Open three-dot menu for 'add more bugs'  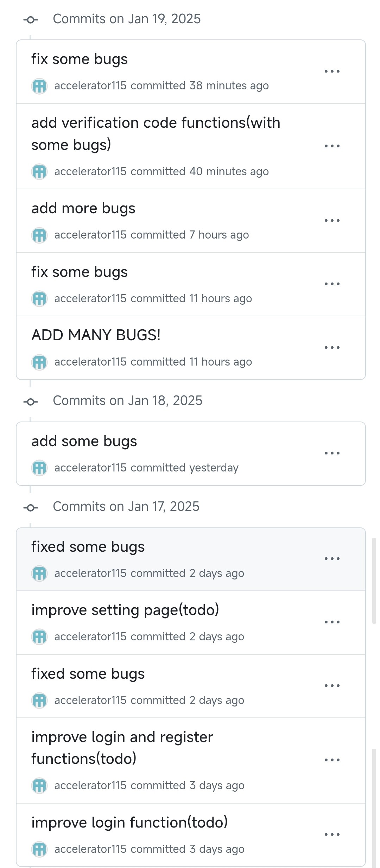pos(332,221)
